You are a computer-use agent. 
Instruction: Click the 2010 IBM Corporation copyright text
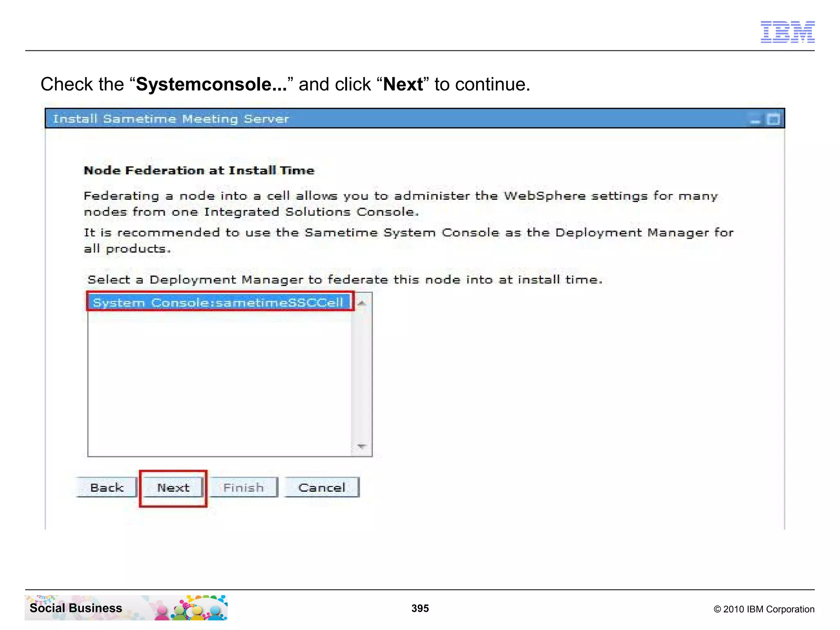pos(764,609)
